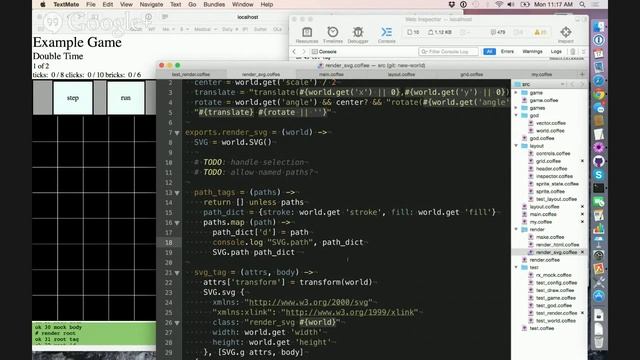Click the Spotlight search icon in menu bar
Image resolution: width=640 pixels, height=360 pixels.
pos(582,4)
